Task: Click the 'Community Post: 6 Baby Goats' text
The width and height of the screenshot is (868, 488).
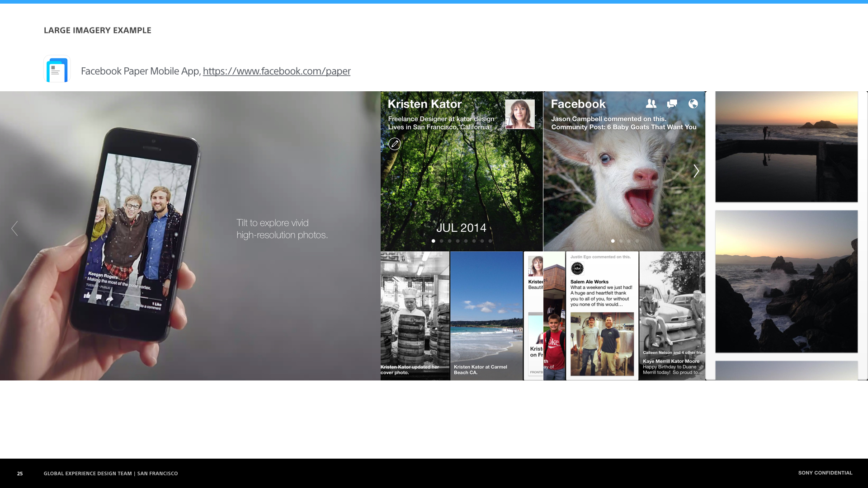Action: coord(623,127)
